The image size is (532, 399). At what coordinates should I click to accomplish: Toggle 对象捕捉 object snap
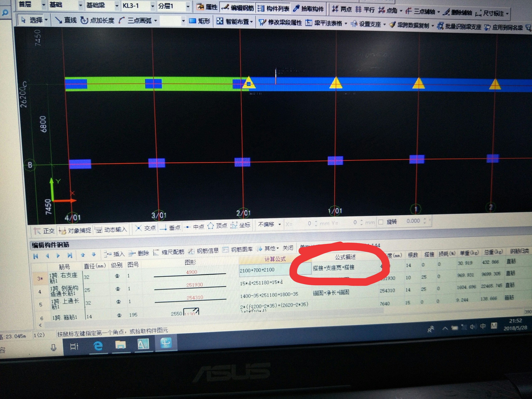click(75, 230)
